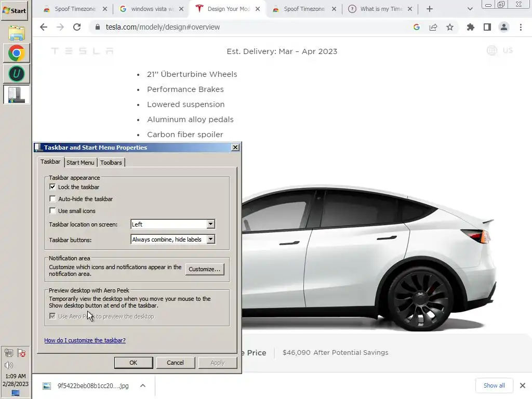Screen dimensions: 532x399
Task: Open the Chrome profile avatar
Action: pos(504,27)
